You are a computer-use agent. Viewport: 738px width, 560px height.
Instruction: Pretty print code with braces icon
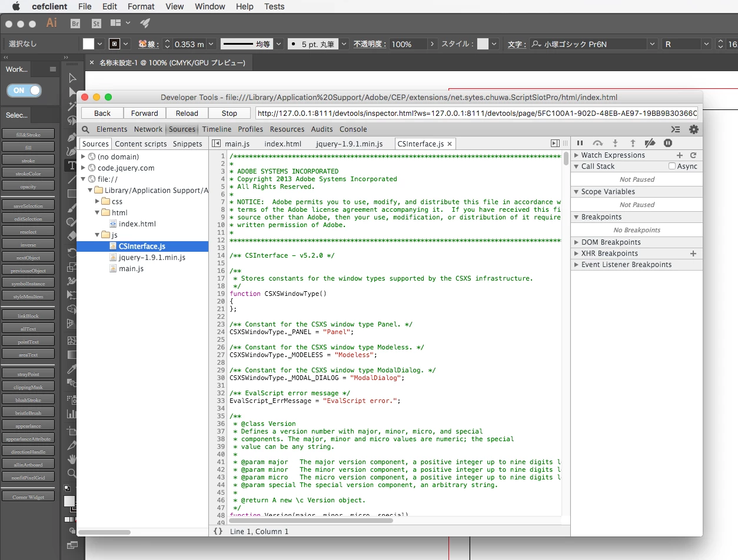(218, 531)
